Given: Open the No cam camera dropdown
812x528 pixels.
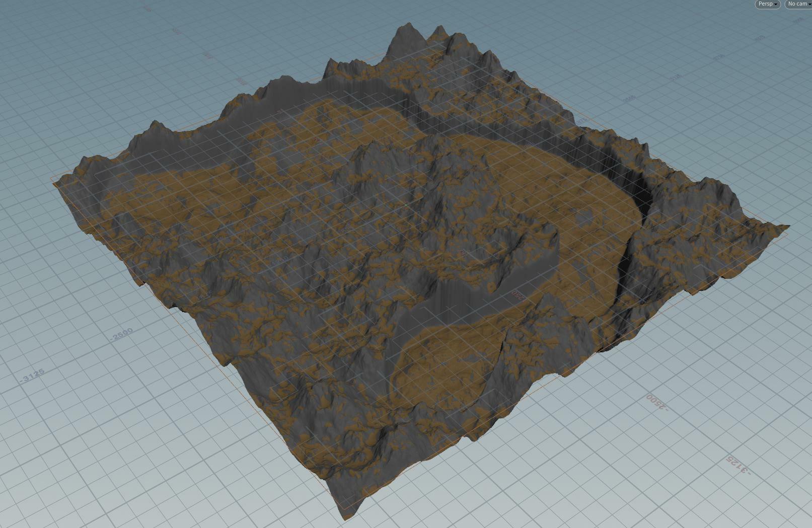Looking at the screenshot, I should [799, 4].
